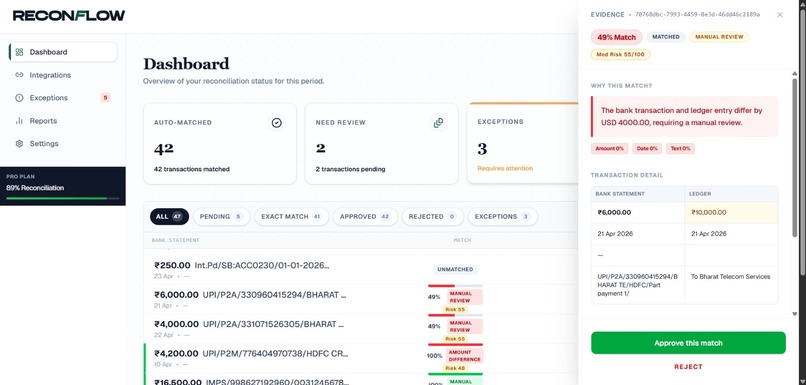Click the BANK STATEMENT column header in list

point(175,240)
